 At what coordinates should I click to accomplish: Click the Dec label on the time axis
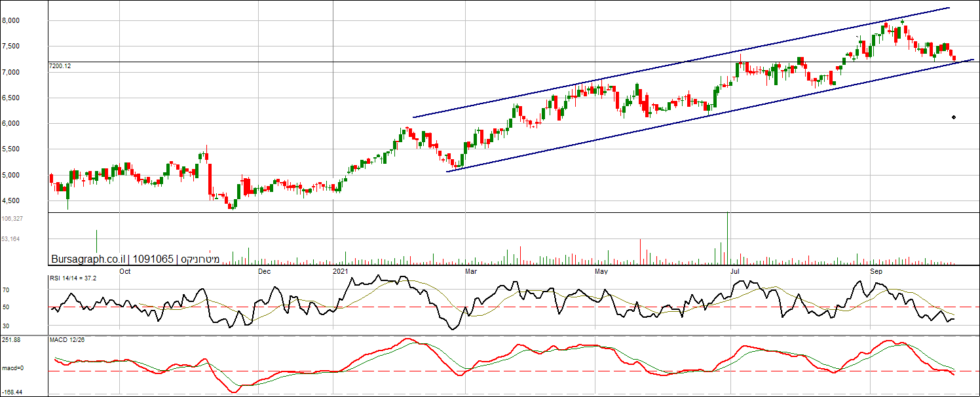(264, 271)
